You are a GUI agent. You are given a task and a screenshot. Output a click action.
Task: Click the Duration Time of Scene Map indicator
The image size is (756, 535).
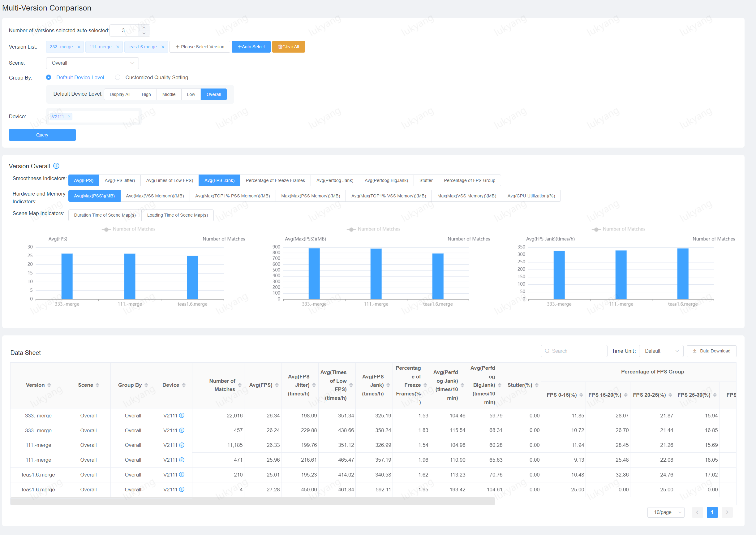(x=105, y=215)
